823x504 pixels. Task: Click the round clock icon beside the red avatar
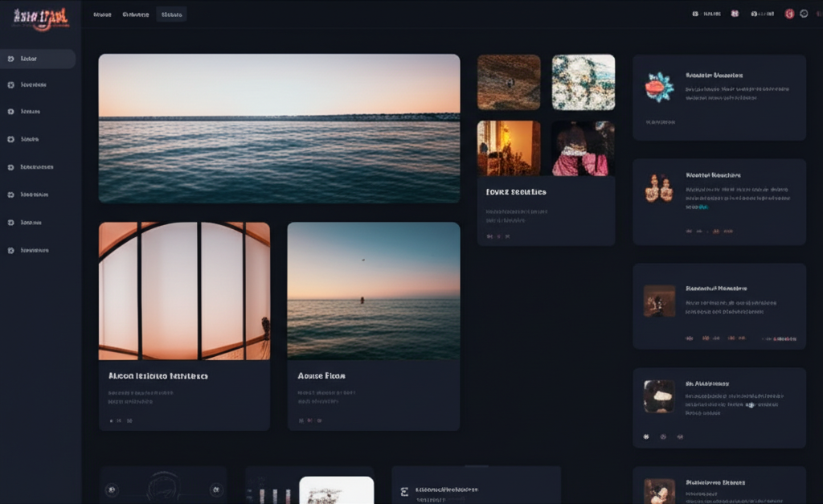point(804,14)
